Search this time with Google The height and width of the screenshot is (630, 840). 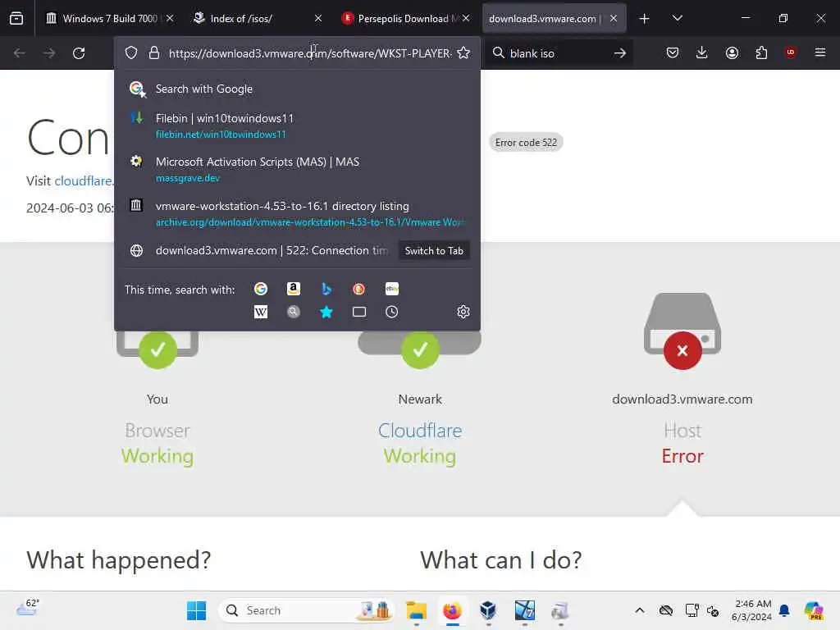[261, 290]
